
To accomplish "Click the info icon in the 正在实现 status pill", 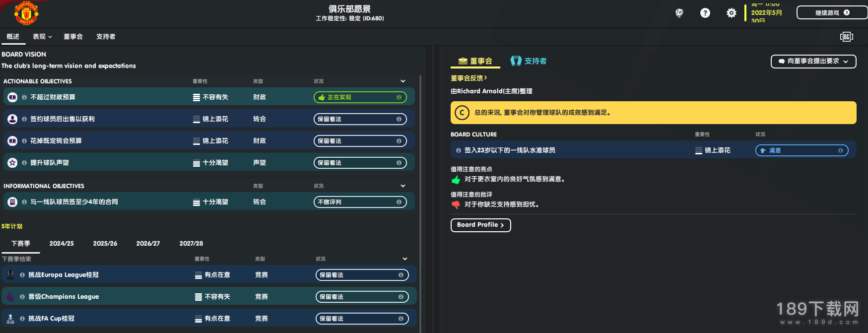I will pyautogui.click(x=399, y=97).
